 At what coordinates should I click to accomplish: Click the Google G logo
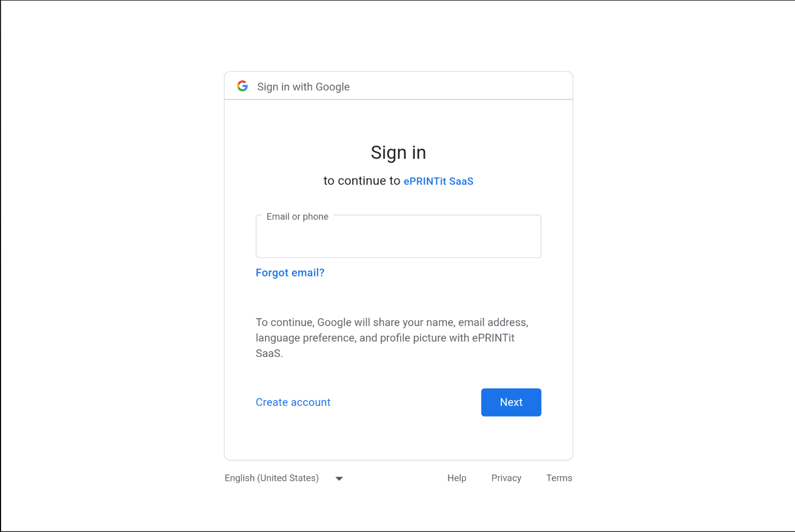coord(243,86)
